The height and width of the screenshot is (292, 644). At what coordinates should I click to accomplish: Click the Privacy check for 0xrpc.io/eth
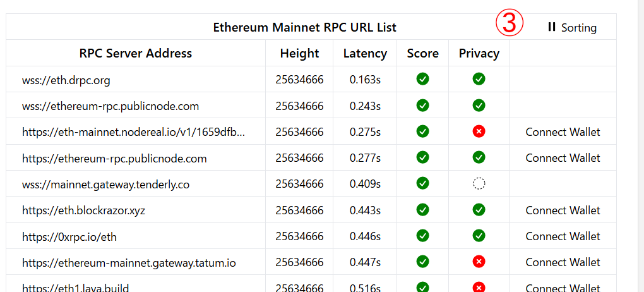click(x=479, y=236)
